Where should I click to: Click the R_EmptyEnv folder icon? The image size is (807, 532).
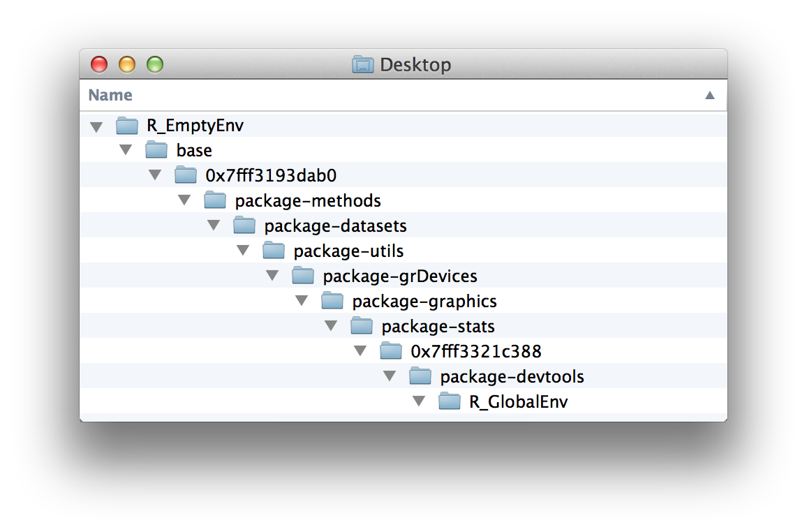(127, 126)
